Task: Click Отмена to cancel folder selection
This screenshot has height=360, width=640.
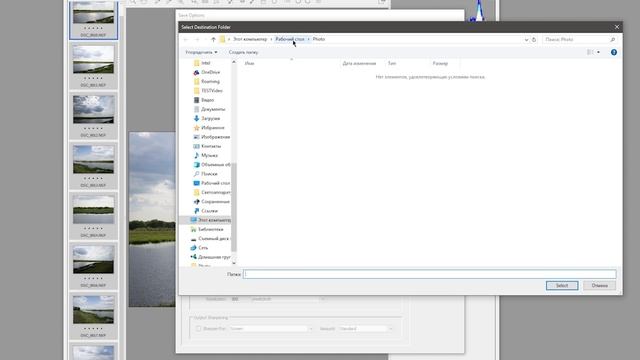Action: click(x=599, y=286)
